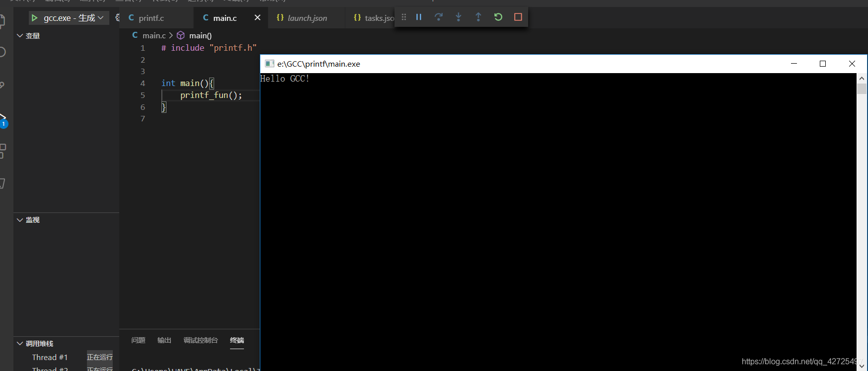Step over in the debug toolbar

tap(439, 17)
